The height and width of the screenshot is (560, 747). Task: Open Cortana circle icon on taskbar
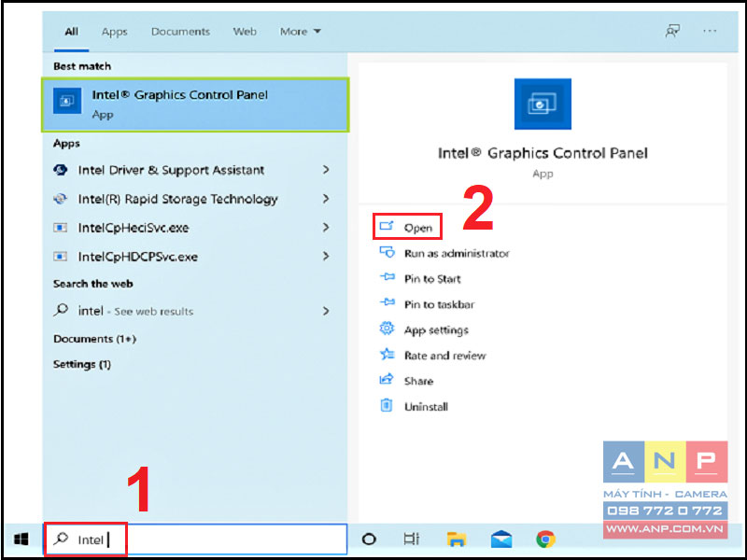[x=369, y=539]
